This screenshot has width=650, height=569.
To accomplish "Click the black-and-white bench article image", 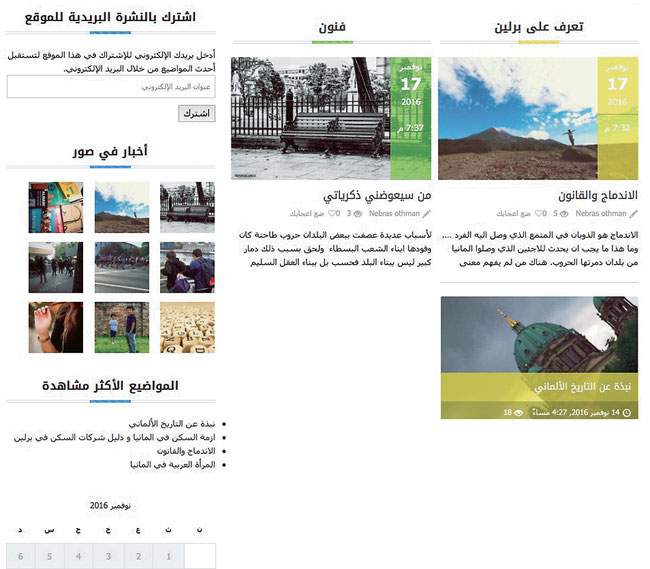I will (310, 119).
